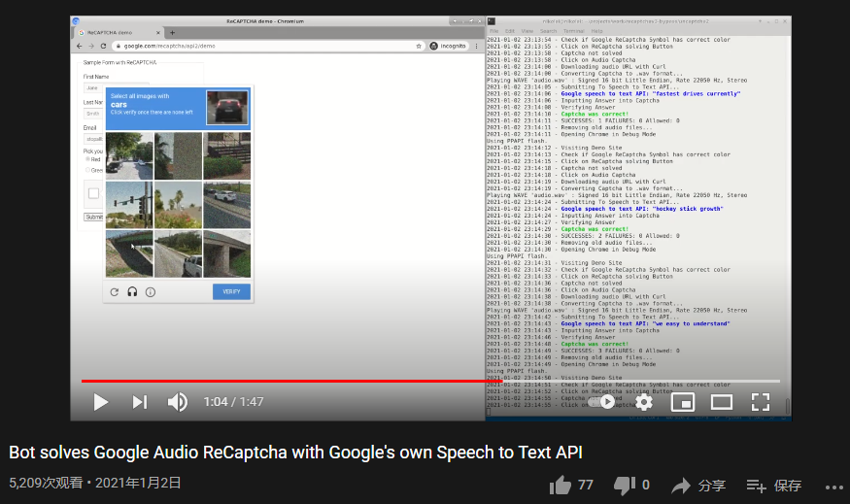Select the Green radio button
Image resolution: width=850 pixels, height=504 pixels.
(x=87, y=170)
